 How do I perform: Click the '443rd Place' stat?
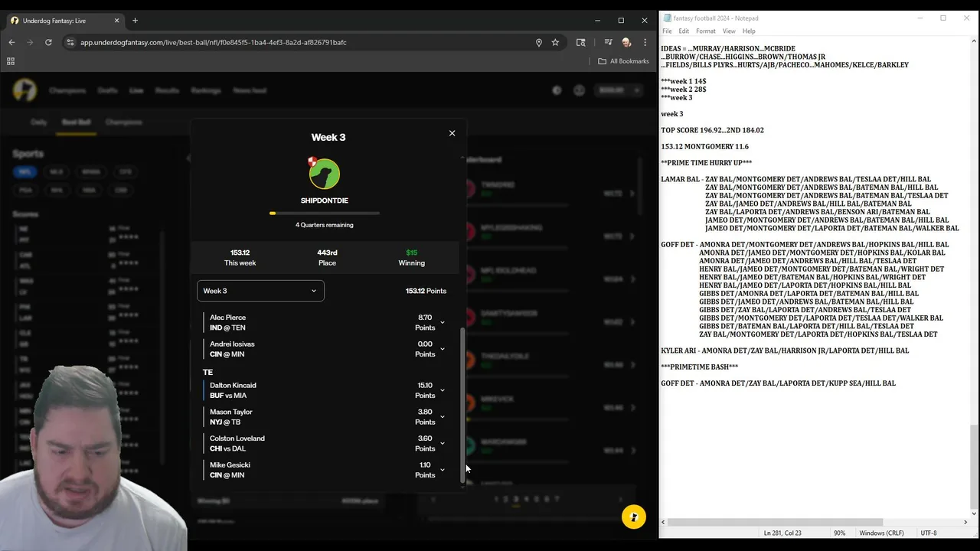(x=327, y=257)
